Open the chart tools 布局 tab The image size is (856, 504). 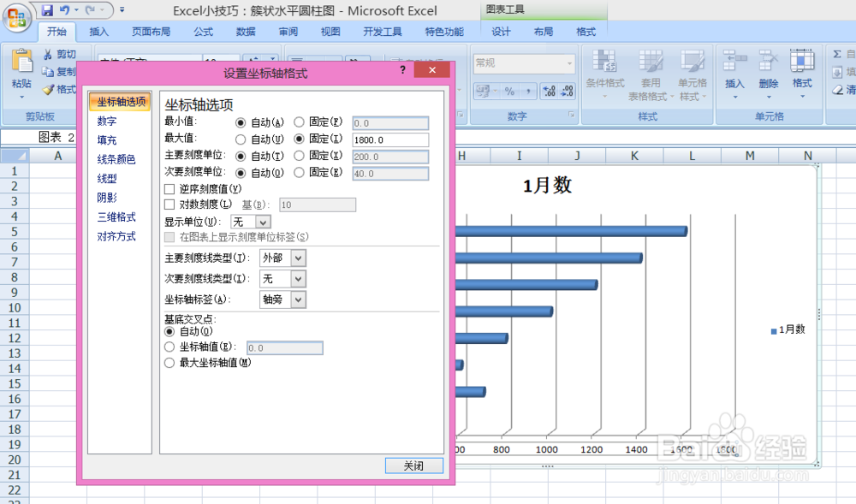(544, 32)
